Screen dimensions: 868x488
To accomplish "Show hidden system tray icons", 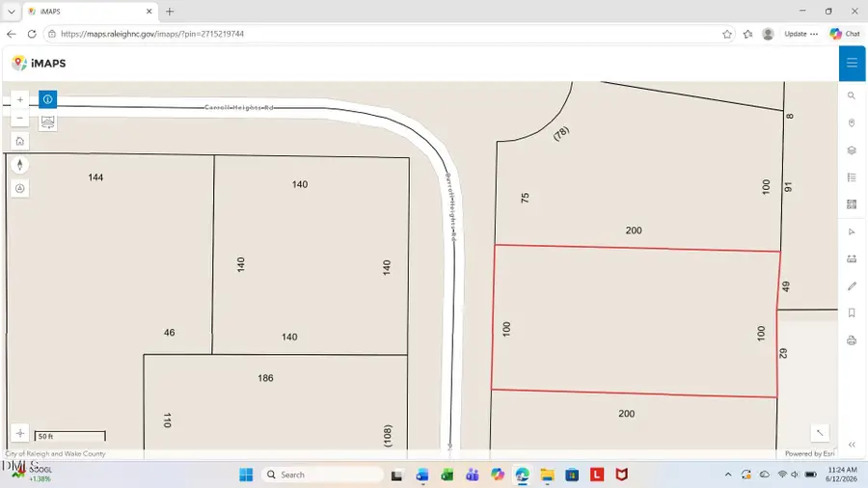I will pos(728,474).
